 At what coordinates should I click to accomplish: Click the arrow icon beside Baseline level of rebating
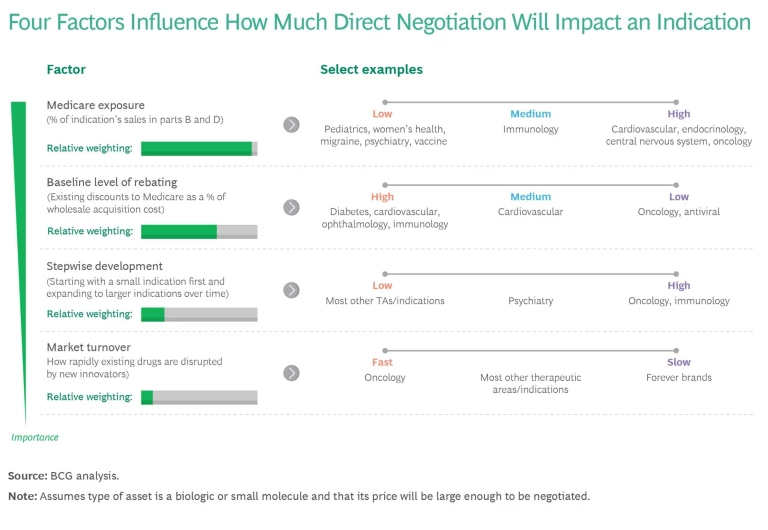click(291, 207)
